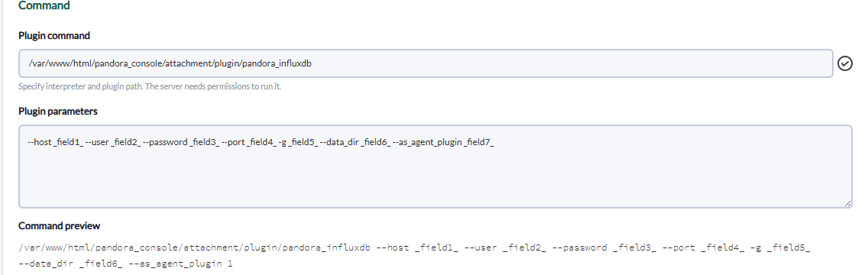This screenshot has height=275, width=868.
Task: Click the 'Plugin command' label
Action: click(x=54, y=35)
